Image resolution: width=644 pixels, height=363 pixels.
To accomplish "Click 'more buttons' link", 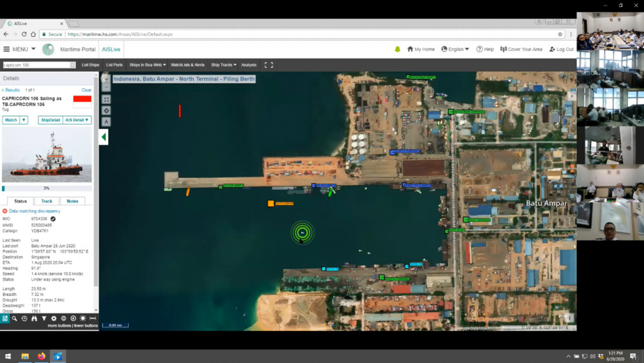I will [x=59, y=326].
